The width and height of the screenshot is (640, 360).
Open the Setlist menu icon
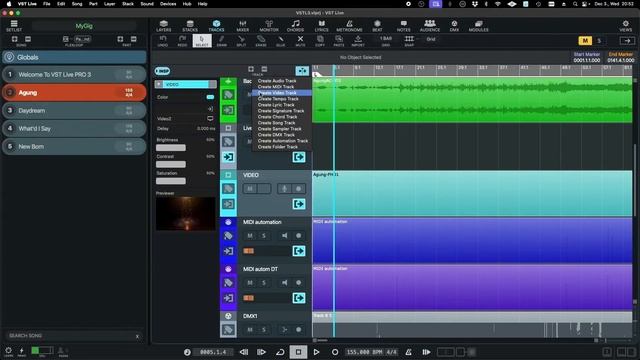click(x=14, y=26)
